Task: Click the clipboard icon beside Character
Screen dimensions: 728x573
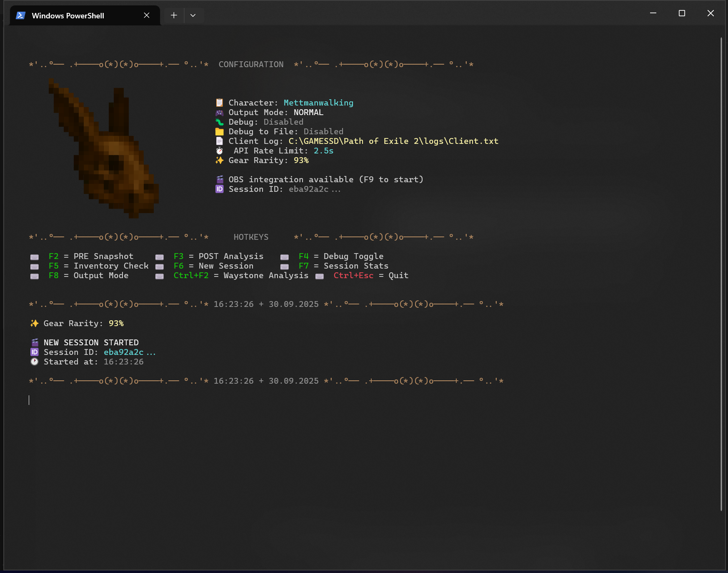Action: (x=220, y=103)
